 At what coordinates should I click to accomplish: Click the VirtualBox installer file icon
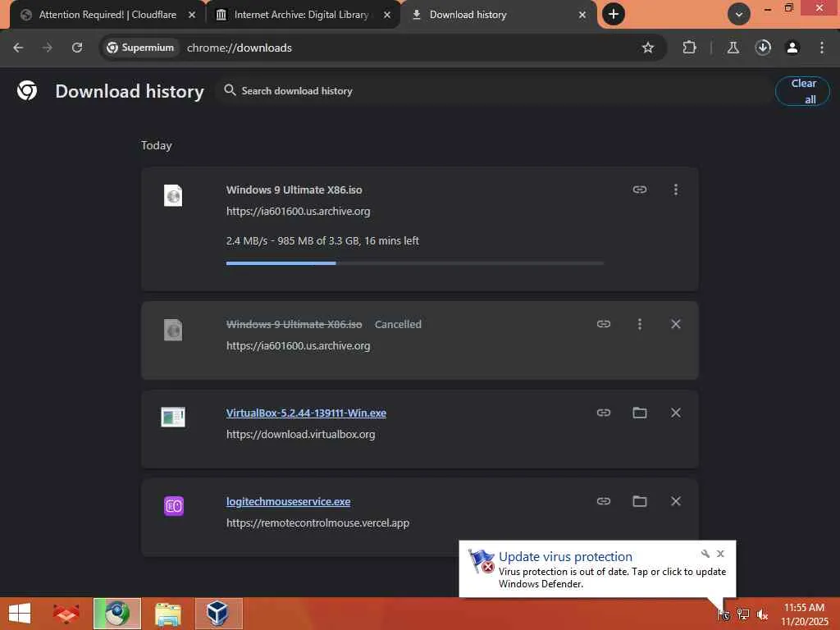[173, 418]
